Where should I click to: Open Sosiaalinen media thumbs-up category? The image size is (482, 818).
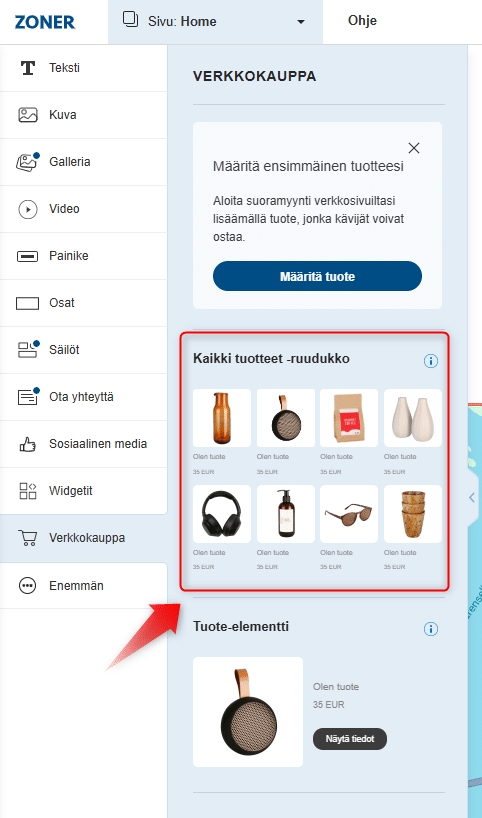click(x=83, y=444)
